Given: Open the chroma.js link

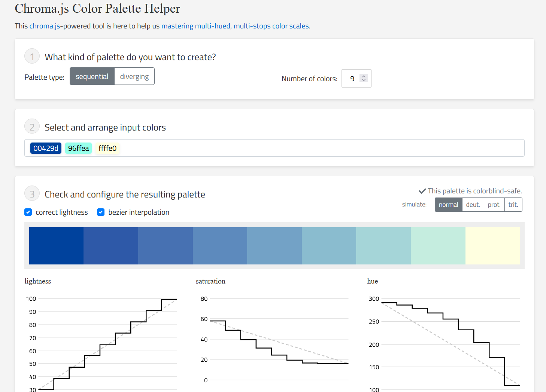Looking at the screenshot, I should pyautogui.click(x=45, y=26).
